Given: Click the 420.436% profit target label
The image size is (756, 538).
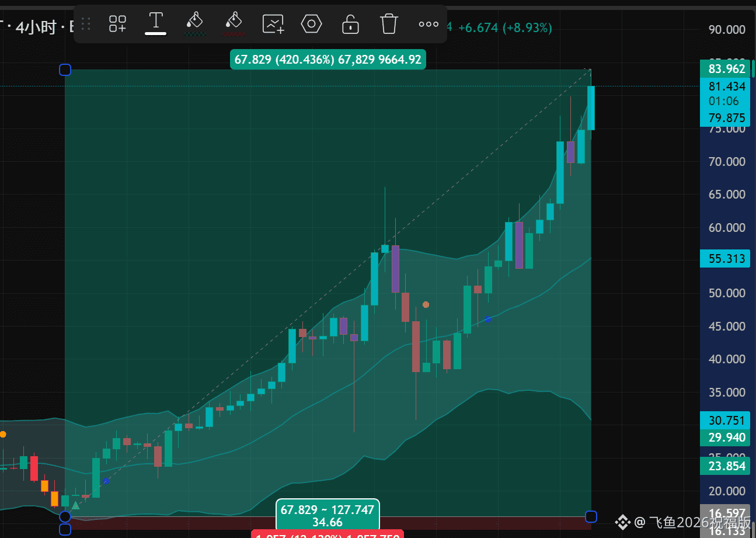Looking at the screenshot, I should click(328, 60).
